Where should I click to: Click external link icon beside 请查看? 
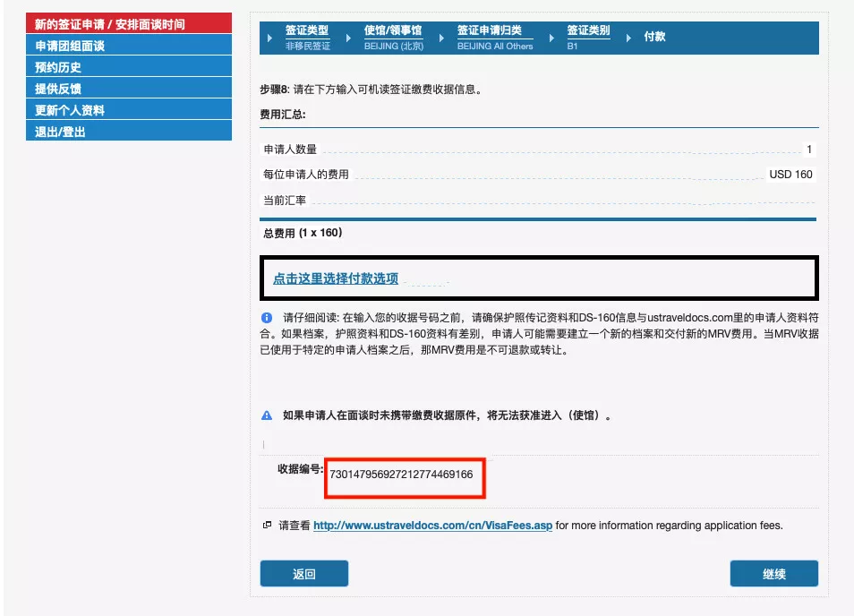267,525
